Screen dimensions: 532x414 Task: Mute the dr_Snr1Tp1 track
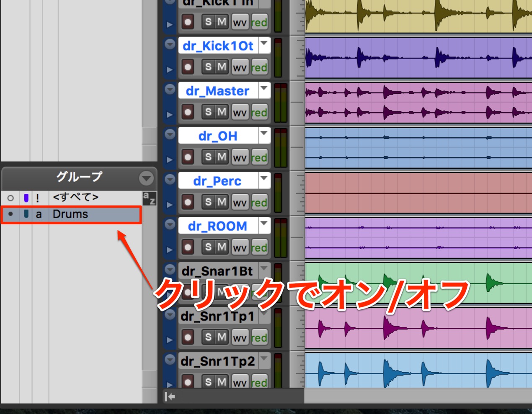(x=222, y=337)
